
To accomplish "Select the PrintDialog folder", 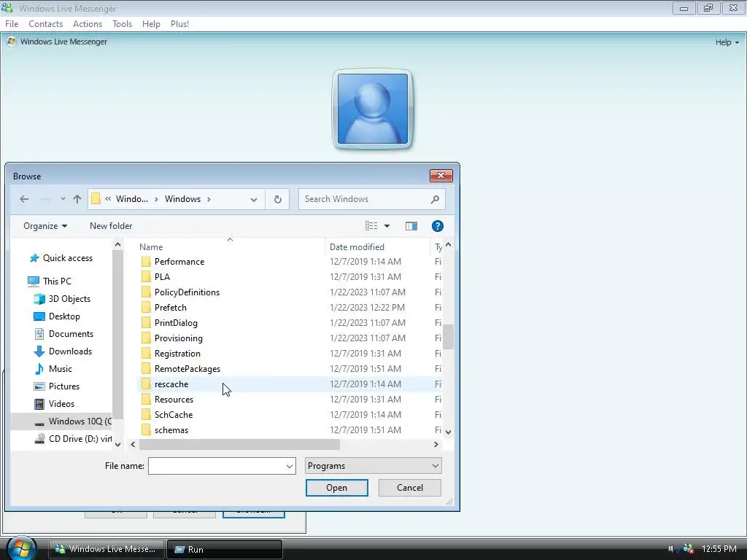I will [176, 323].
